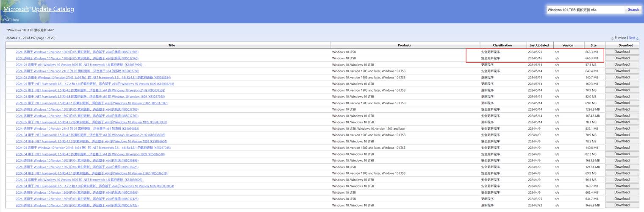Select the '2024/3/25' date cell
The height and width of the screenshot is (212, 644).
pyautogui.click(x=535, y=198)
